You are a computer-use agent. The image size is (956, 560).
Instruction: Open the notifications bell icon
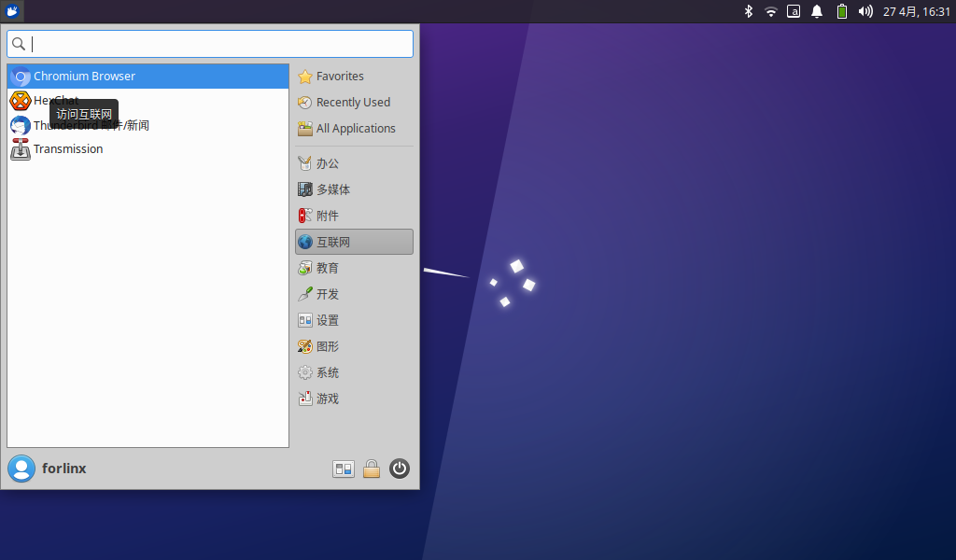817,11
